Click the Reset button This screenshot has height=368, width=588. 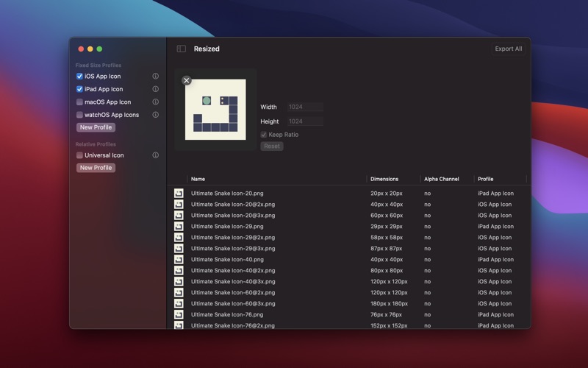tap(272, 146)
